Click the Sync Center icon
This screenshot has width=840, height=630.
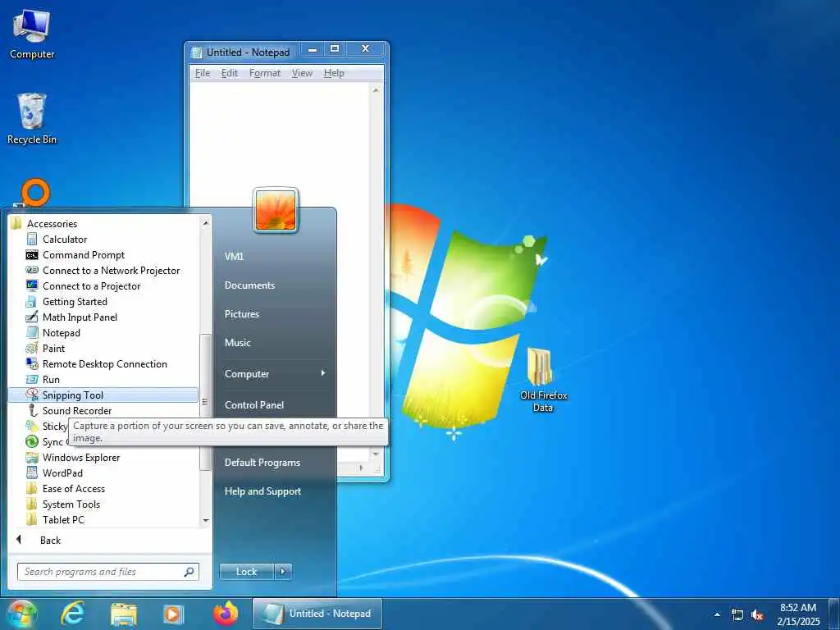[x=32, y=442]
